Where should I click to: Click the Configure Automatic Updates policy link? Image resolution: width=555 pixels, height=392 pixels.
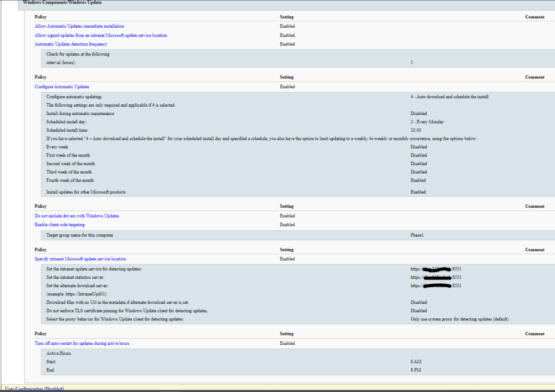62,87
